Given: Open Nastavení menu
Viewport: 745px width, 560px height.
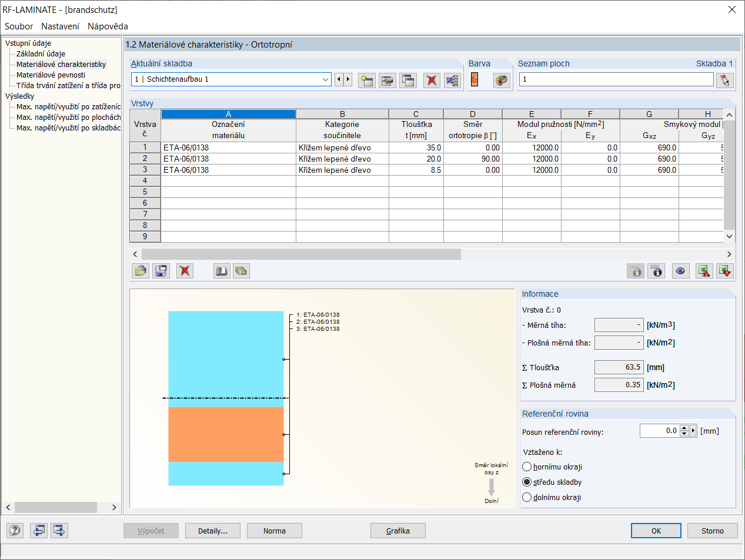Looking at the screenshot, I should (60, 26).
